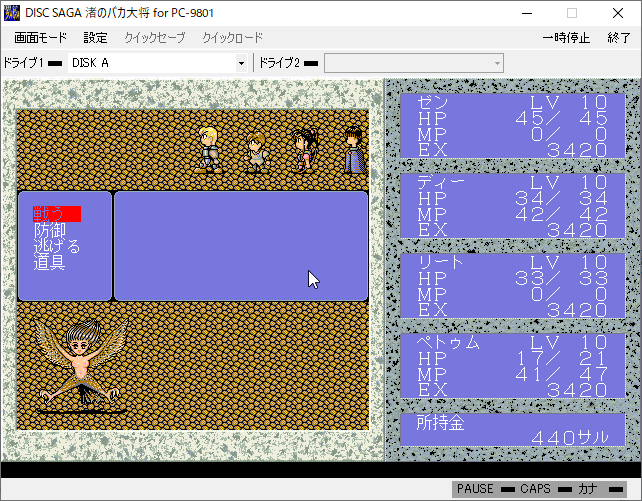This screenshot has height=501, width=642.
Task: Open the 画面モード menu
Action: click(x=40, y=38)
